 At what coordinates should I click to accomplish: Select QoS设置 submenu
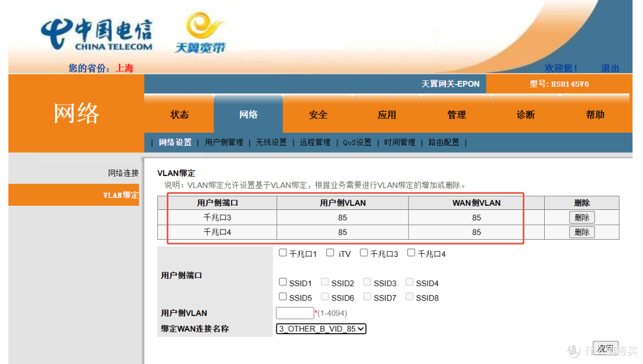(357, 143)
